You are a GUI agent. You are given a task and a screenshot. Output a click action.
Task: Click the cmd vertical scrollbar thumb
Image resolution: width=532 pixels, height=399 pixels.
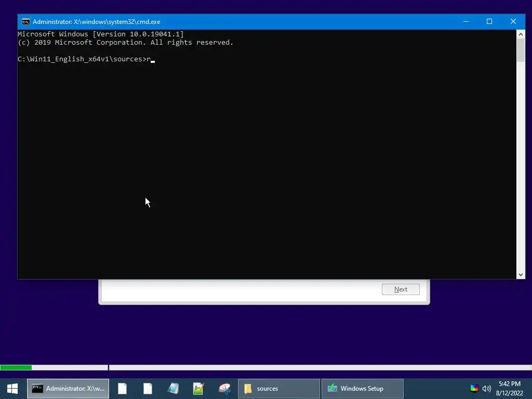coord(521,50)
